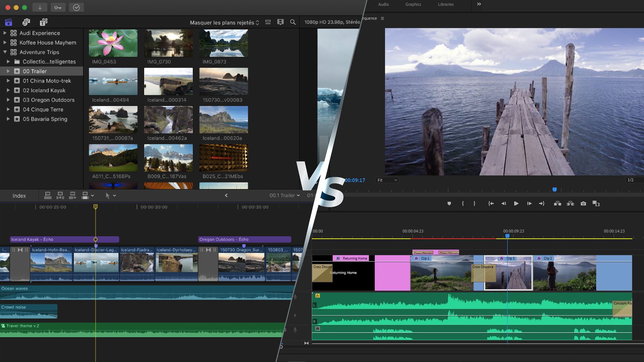This screenshot has width=644, height=362.
Task: Toggle the filmstrip clip appearance view
Action: (268, 22)
